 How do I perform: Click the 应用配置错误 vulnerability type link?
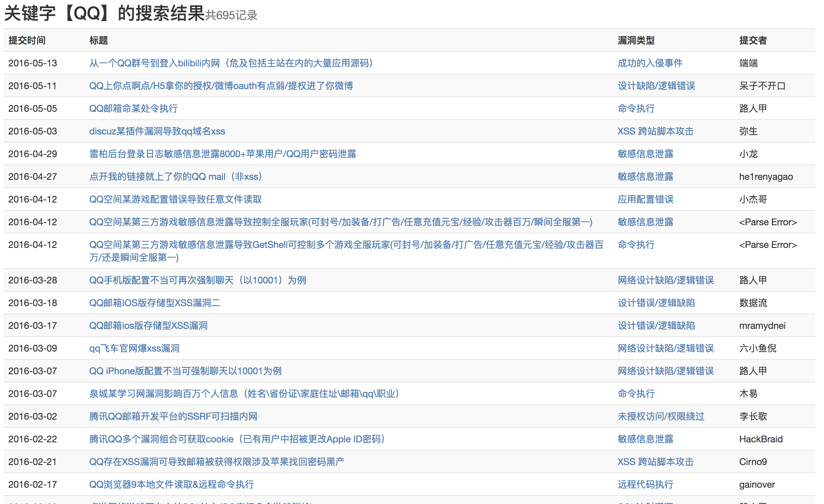(x=645, y=199)
